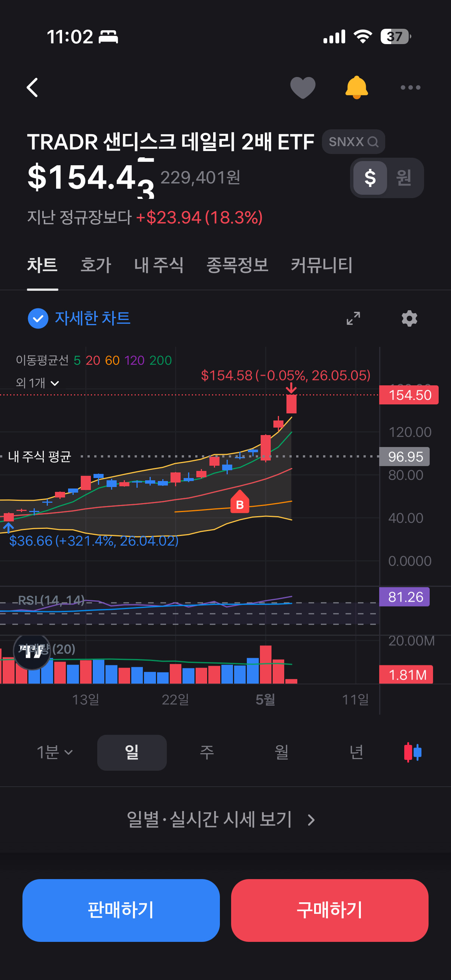Open price alert bell icon
This screenshot has width=451, height=980.
[x=356, y=87]
